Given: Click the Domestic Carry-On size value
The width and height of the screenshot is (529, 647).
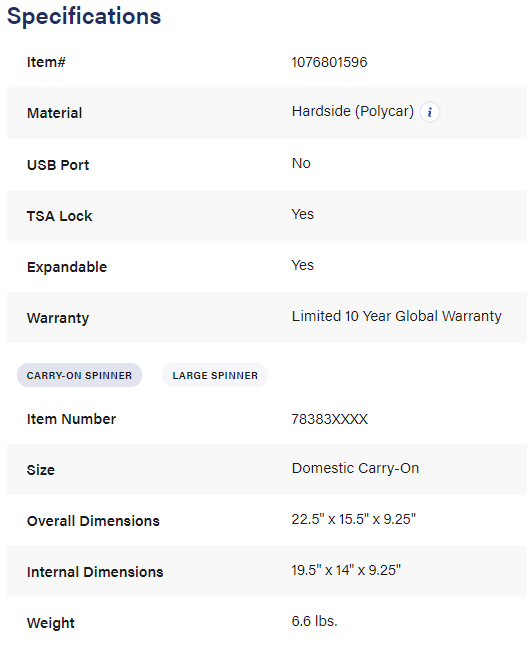Looking at the screenshot, I should coord(355,468).
